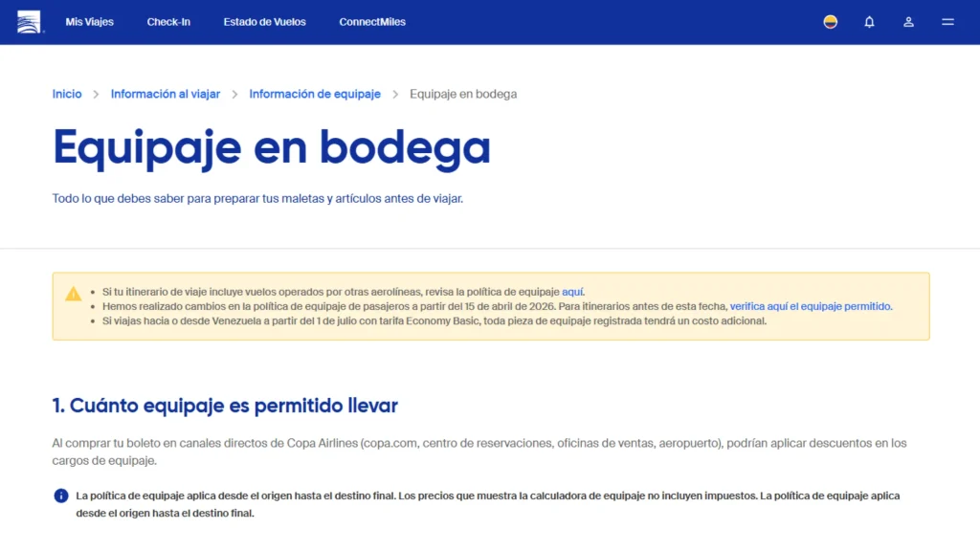Image resolution: width=980 pixels, height=551 pixels.
Task: Open the user account profile icon
Action: pos(909,22)
